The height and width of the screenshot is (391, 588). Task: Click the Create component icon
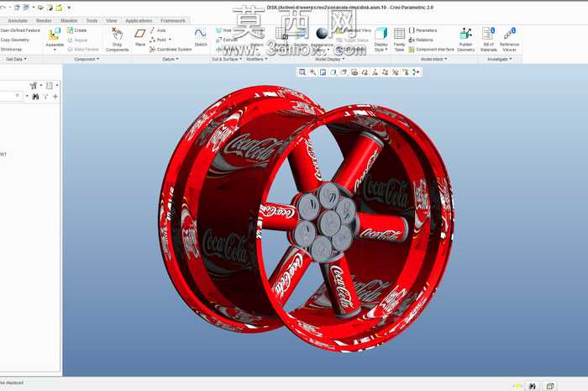click(x=77, y=30)
